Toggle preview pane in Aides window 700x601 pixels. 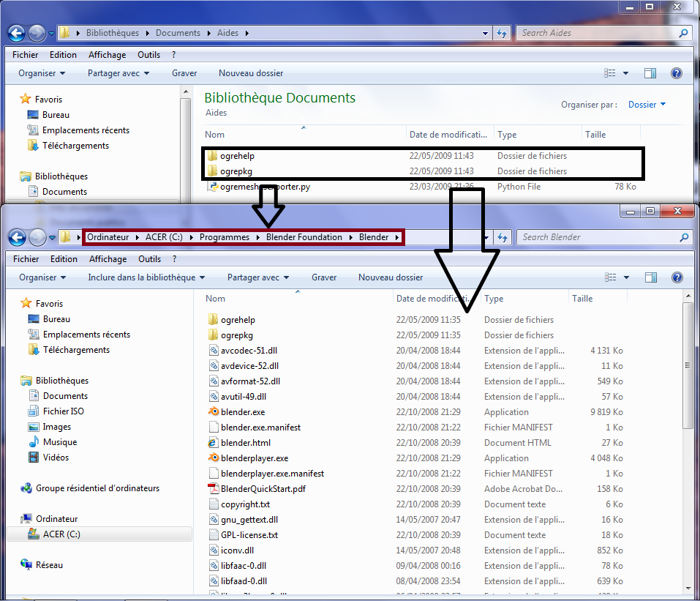[x=650, y=73]
